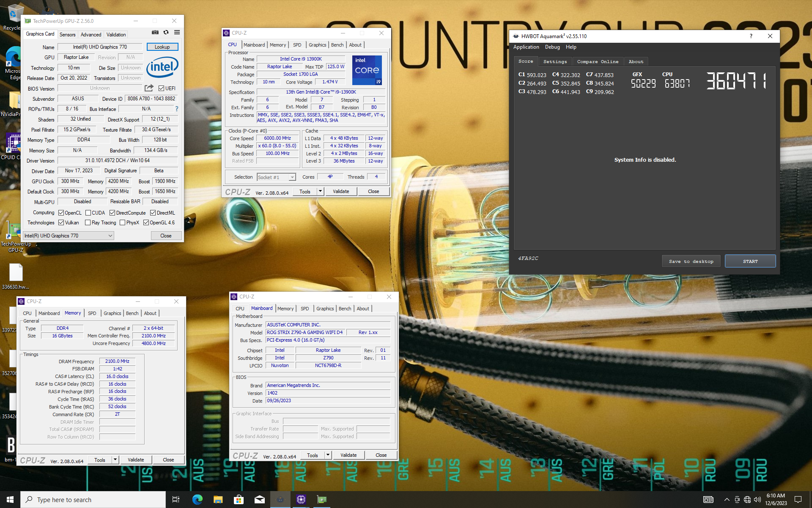This screenshot has height=508, width=812.
Task: Toggle the DirectCompute checkbox
Action: pos(112,213)
